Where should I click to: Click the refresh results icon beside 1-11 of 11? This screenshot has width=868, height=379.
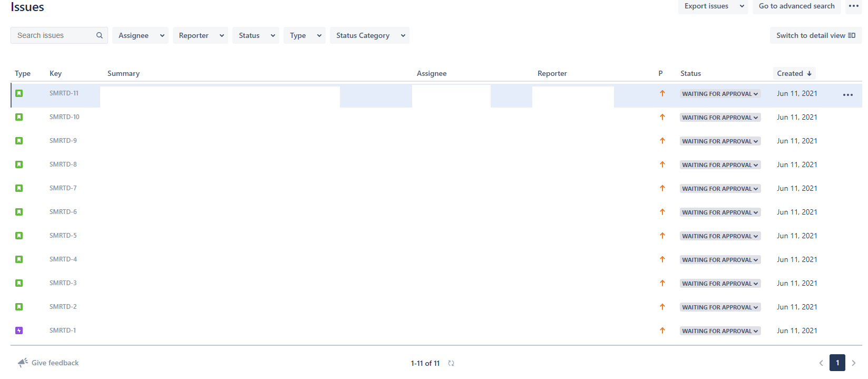[x=451, y=363]
